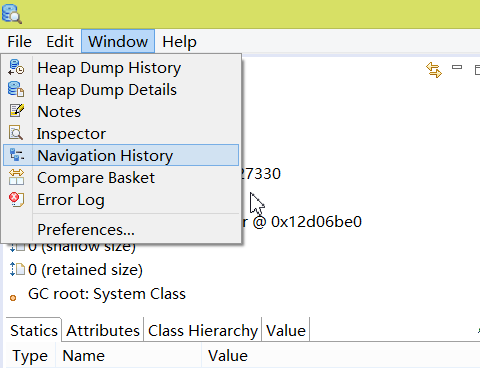Click the red Error Log icon
This screenshot has height=368, width=480.
click(x=16, y=199)
